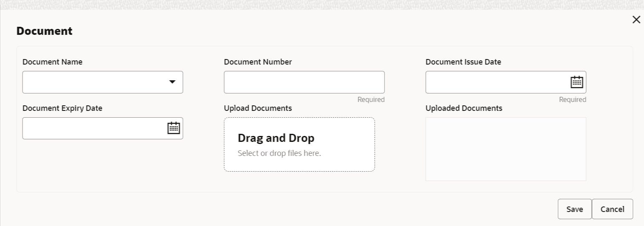This screenshot has height=226, width=644.
Task: Click the Document Name field label
Action: (52, 62)
